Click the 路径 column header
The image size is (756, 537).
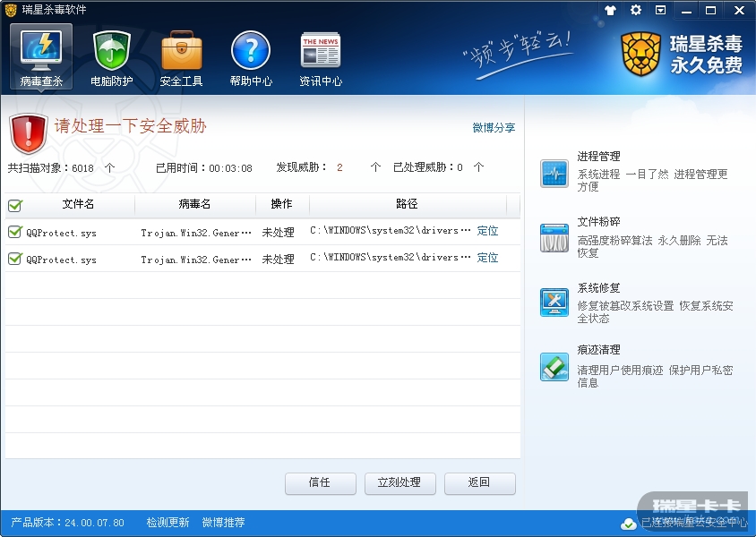[x=407, y=204]
